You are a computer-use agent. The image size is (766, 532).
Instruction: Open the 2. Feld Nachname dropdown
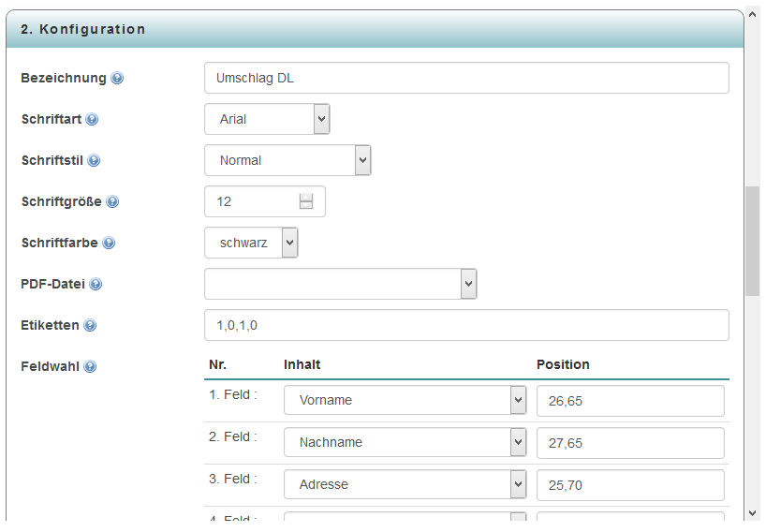coord(405,442)
